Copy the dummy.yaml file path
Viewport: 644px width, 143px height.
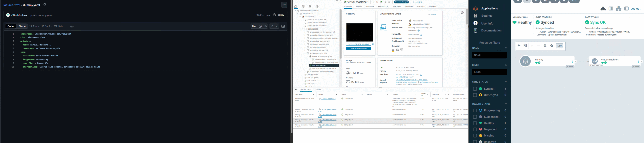point(44,5)
